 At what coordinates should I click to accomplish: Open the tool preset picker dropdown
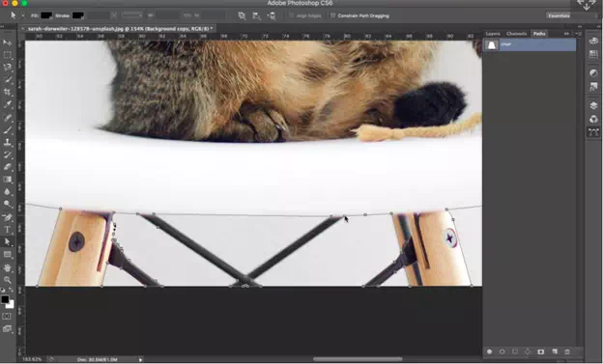pyautogui.click(x=22, y=15)
